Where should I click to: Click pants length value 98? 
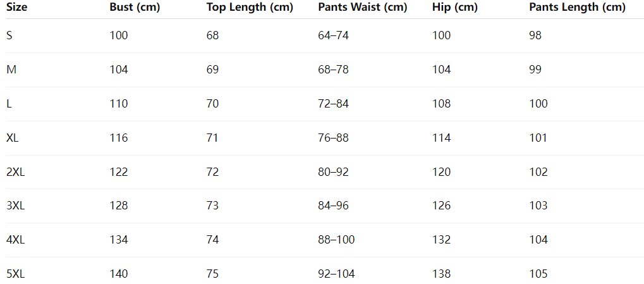click(x=535, y=35)
